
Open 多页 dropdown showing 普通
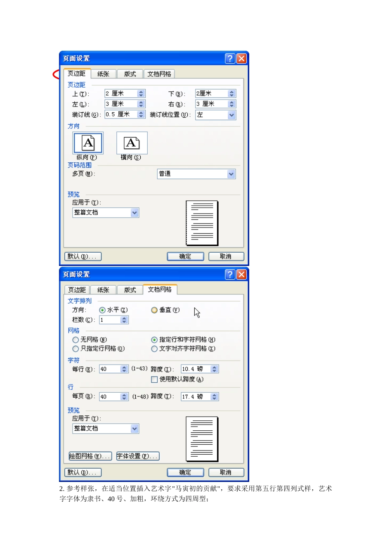click(x=231, y=174)
